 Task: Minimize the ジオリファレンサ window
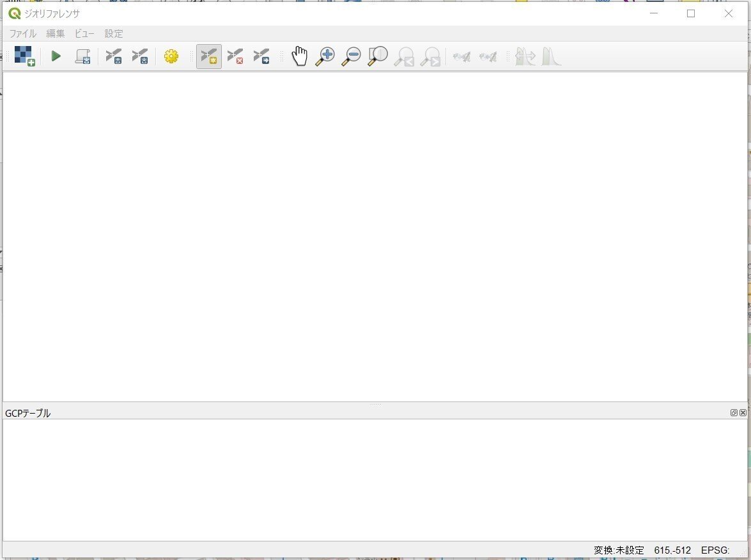pos(654,13)
